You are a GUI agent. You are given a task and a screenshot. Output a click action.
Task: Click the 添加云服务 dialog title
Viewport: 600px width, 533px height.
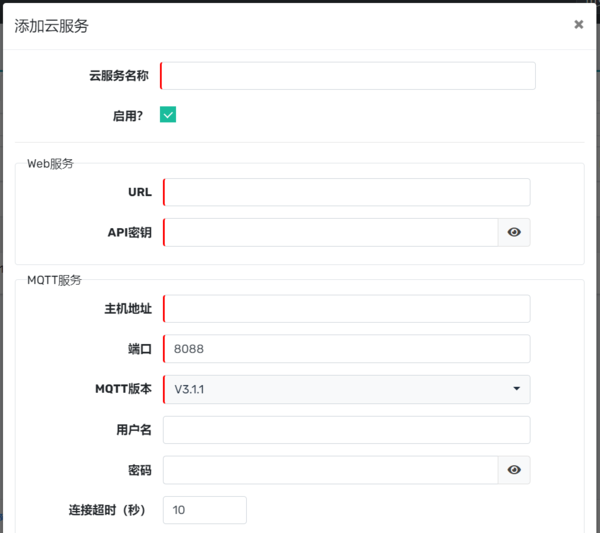(52, 26)
